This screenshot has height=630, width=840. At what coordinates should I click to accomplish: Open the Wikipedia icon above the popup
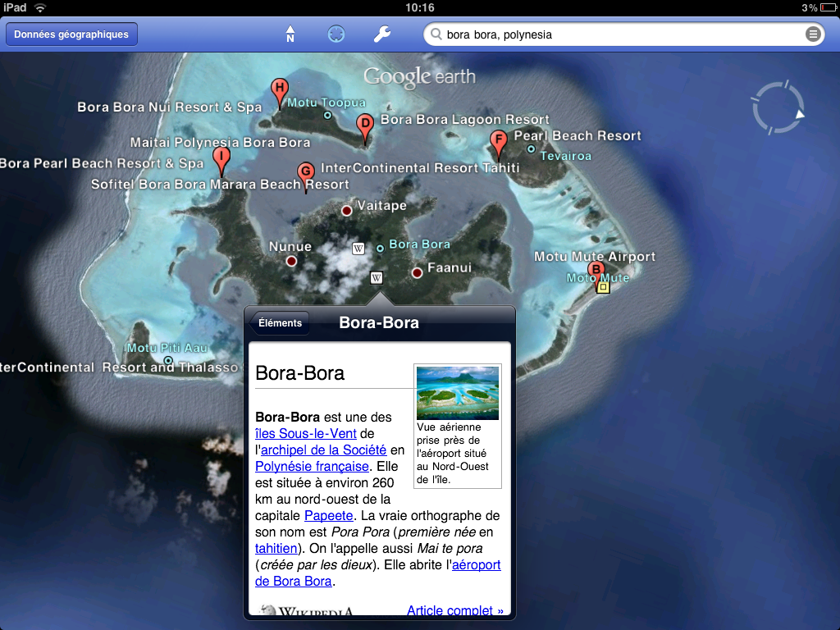point(377,277)
